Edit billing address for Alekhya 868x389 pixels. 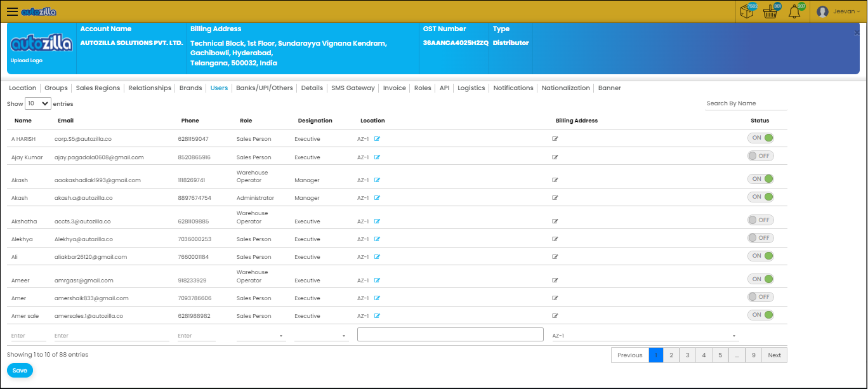click(x=555, y=239)
